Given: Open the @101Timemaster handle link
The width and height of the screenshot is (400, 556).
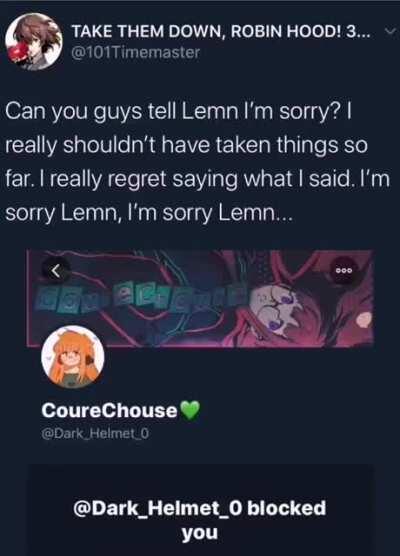Looking at the screenshot, I should [136, 52].
